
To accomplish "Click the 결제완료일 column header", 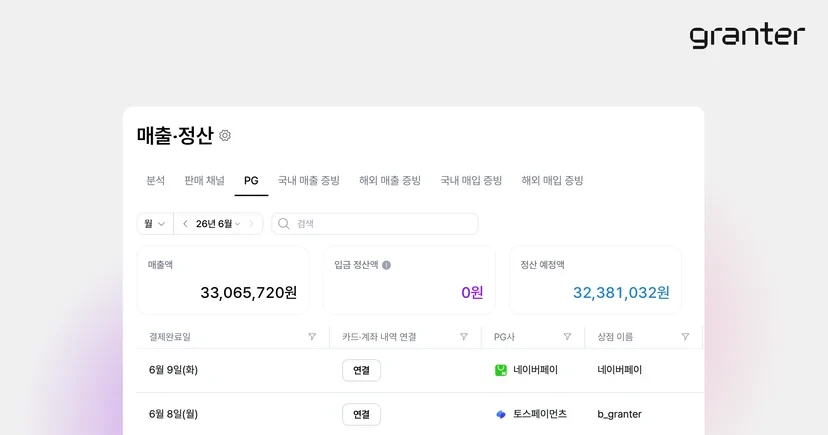I will tap(170, 337).
